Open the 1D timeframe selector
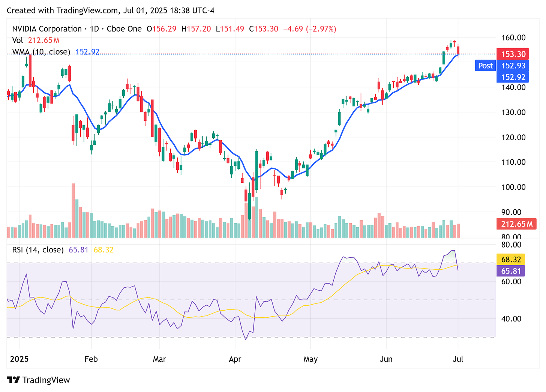Screen dimensions: 546x392 pos(94,29)
